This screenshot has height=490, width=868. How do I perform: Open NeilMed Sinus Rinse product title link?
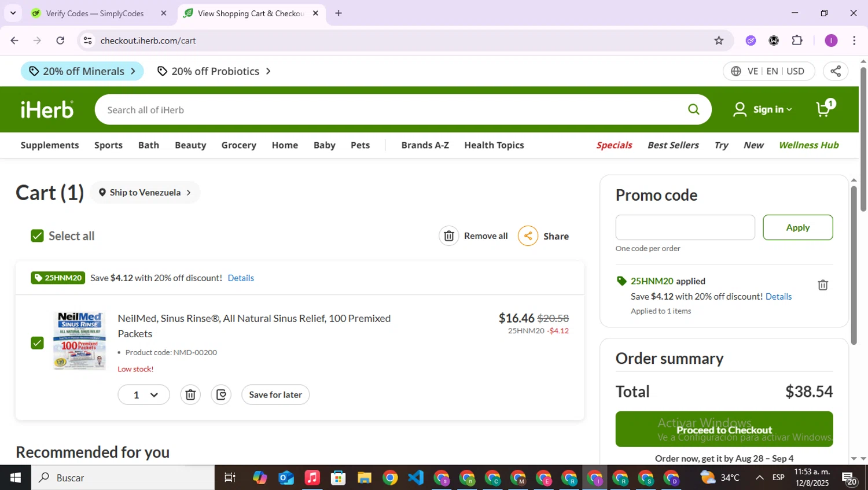tap(254, 326)
